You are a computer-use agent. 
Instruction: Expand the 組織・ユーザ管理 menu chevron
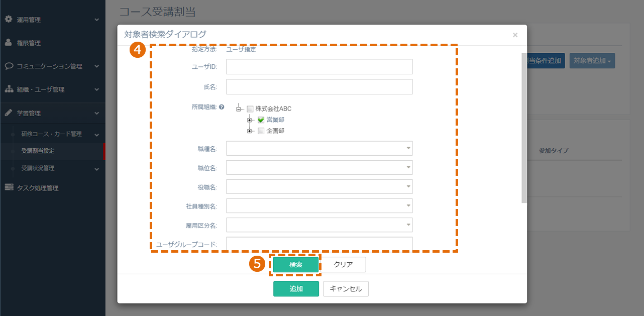[97, 89]
